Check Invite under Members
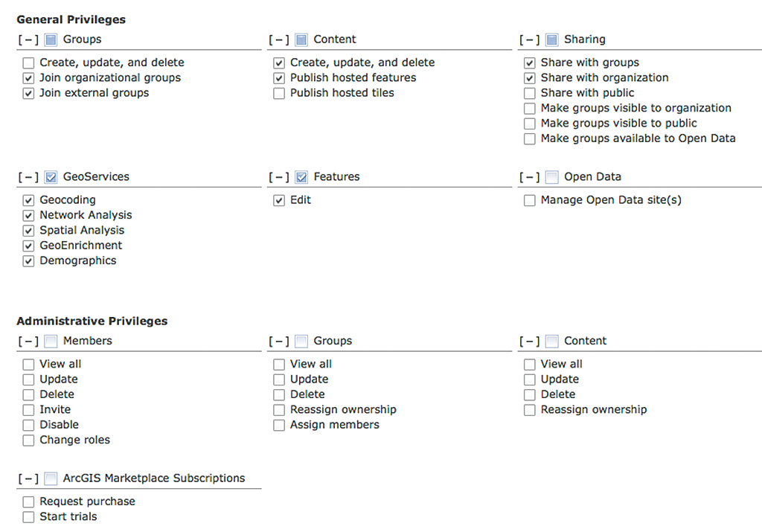This screenshot has height=532, width=762. [x=28, y=410]
